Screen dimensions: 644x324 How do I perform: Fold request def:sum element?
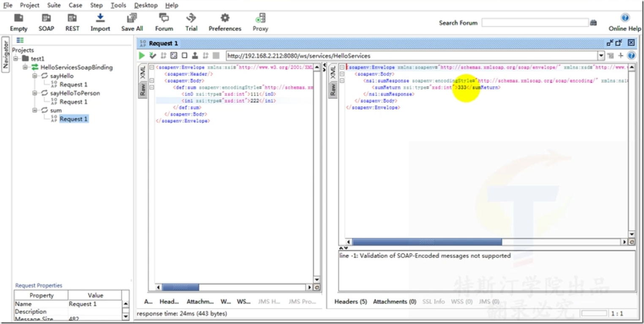(152, 88)
